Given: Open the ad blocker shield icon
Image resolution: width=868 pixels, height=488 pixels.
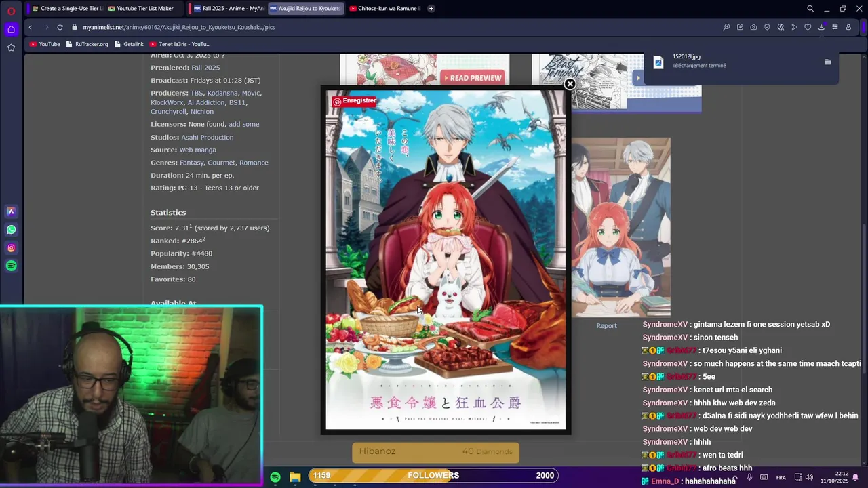Looking at the screenshot, I should [x=767, y=27].
